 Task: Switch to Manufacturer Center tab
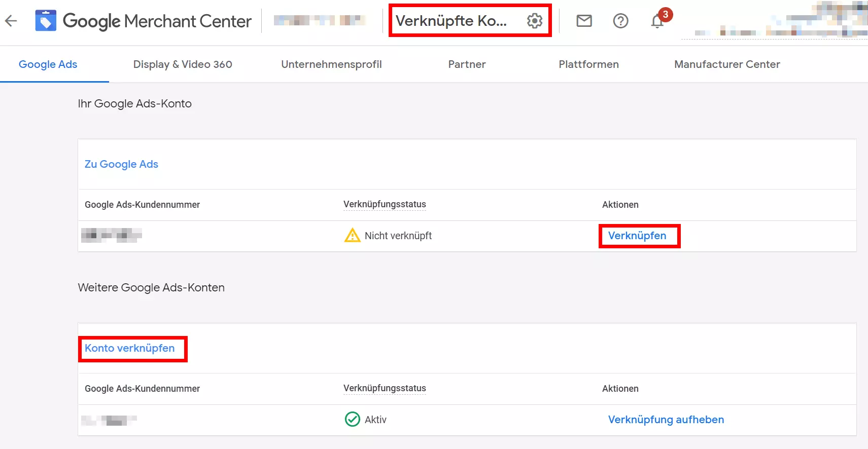(727, 64)
